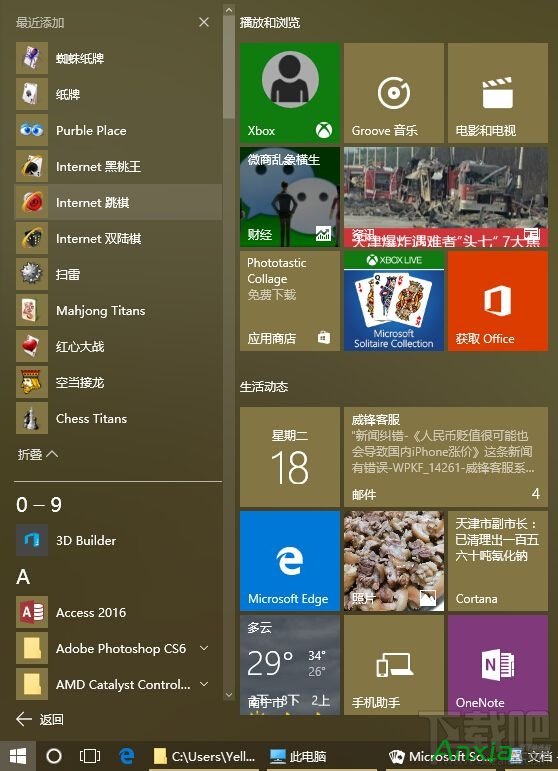Click the Windows Start button
This screenshot has width=558, height=771.
pos(18,756)
